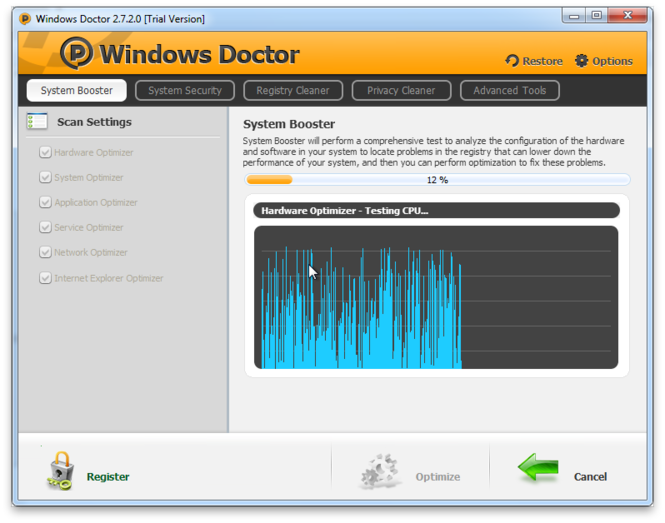Click the Register text button

pos(108,477)
